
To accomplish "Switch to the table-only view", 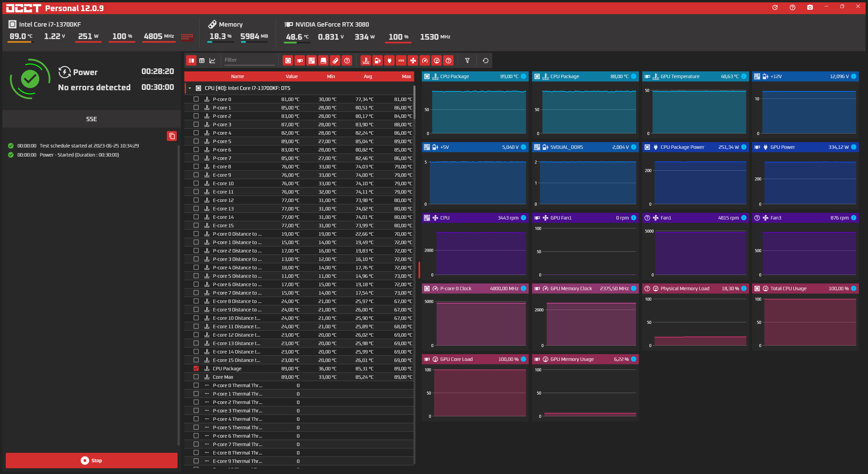I will tap(202, 61).
